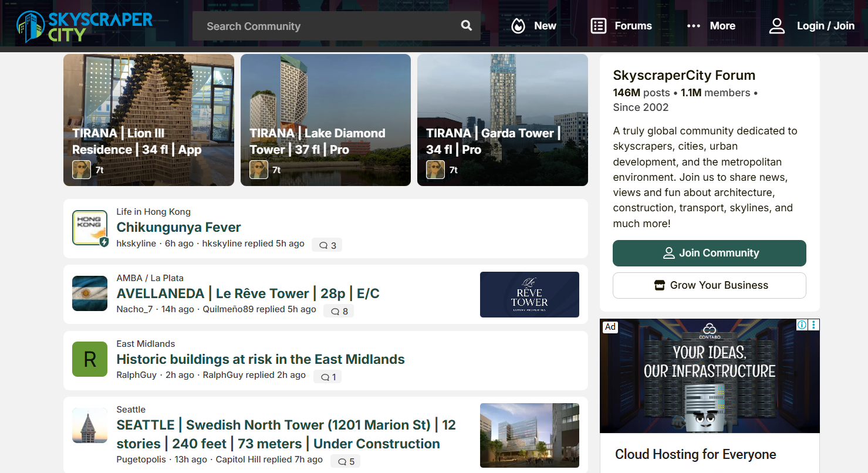Click the reply count bubble on Chikungunya Fever
Viewport: 868px width, 473px height.
327,245
